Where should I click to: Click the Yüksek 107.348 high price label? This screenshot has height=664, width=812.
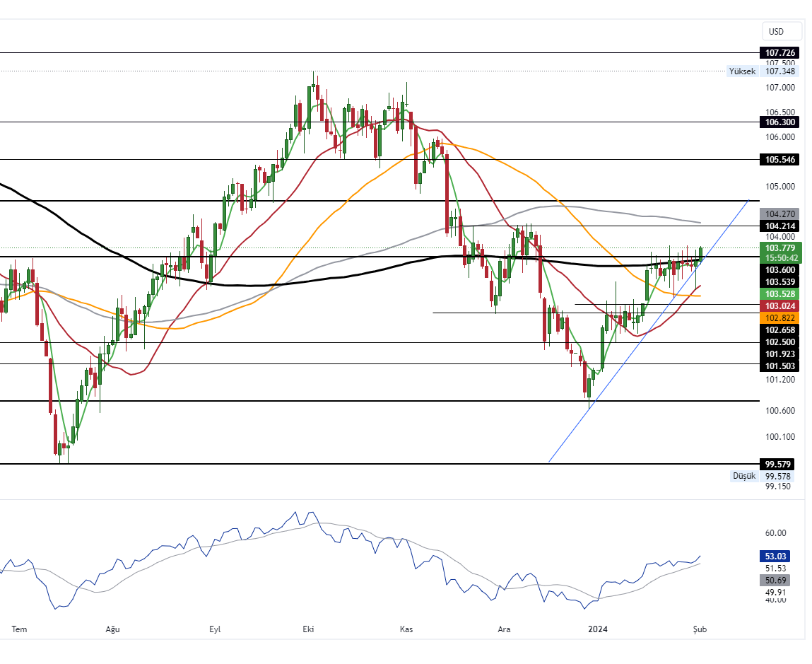point(761,71)
